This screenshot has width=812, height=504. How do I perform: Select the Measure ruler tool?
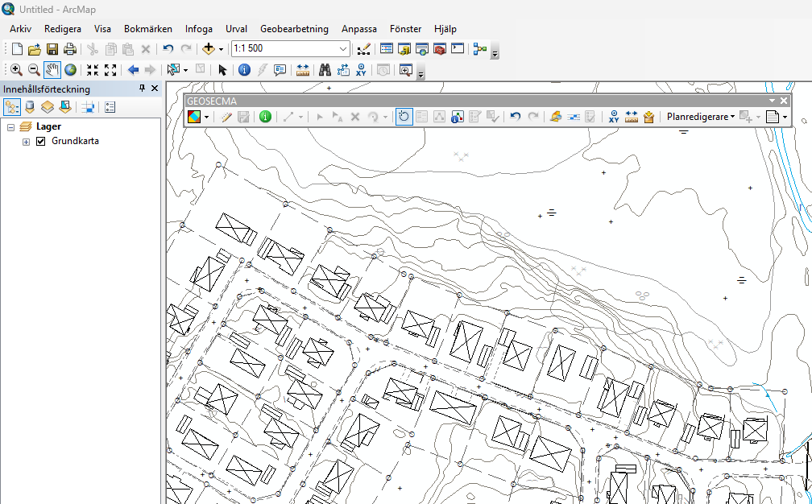pyautogui.click(x=303, y=70)
